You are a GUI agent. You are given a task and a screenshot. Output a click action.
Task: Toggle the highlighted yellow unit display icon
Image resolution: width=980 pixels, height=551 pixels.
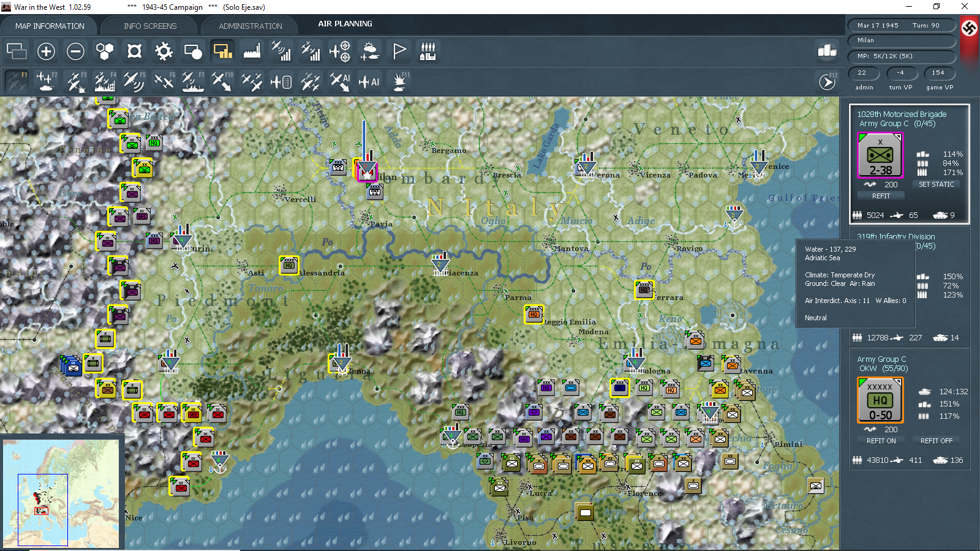point(222,51)
